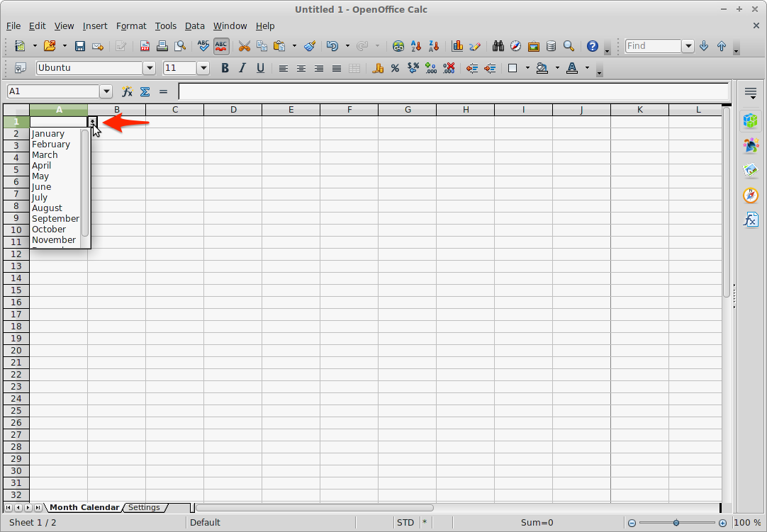Click the Function Wizard icon
Viewport: 767px width, 532px height.
(x=127, y=91)
